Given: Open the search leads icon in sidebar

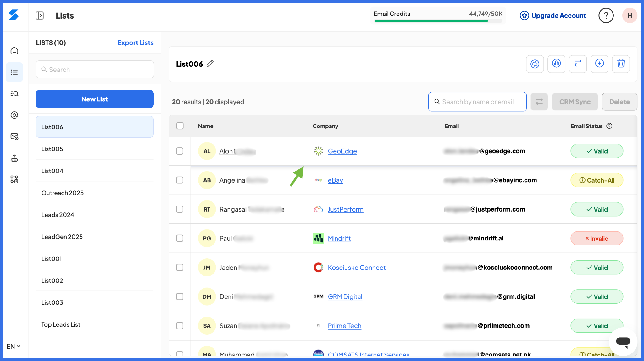Looking at the screenshot, I should pos(14,93).
